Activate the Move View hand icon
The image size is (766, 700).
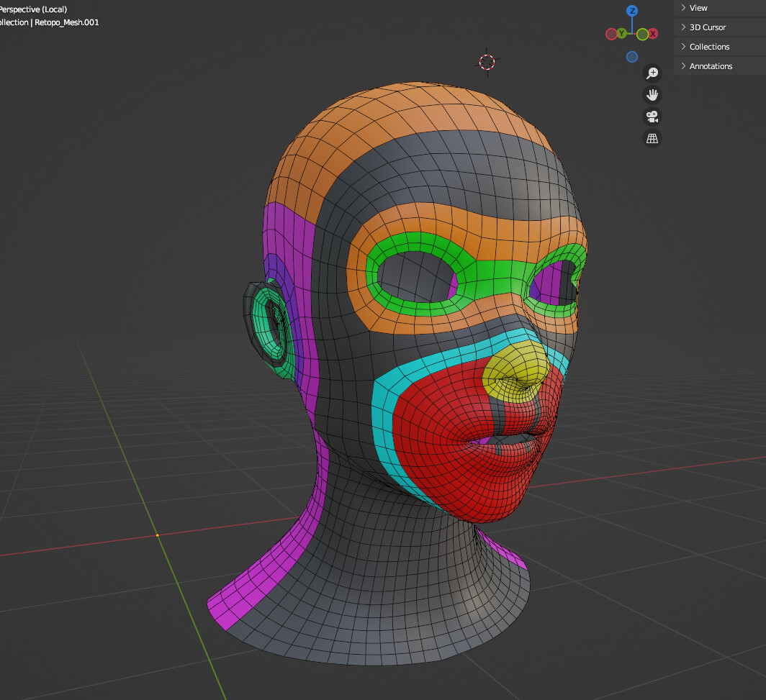pyautogui.click(x=652, y=94)
